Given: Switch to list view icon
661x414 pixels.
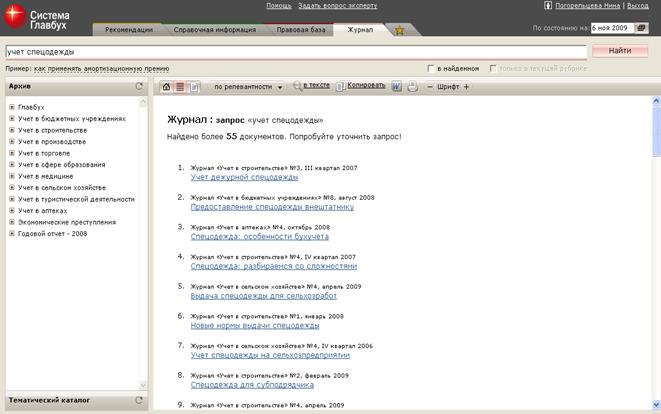Looking at the screenshot, I should tap(180, 87).
